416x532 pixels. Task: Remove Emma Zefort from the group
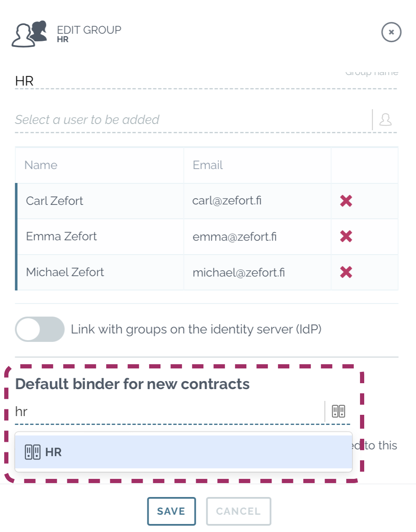pos(346,236)
